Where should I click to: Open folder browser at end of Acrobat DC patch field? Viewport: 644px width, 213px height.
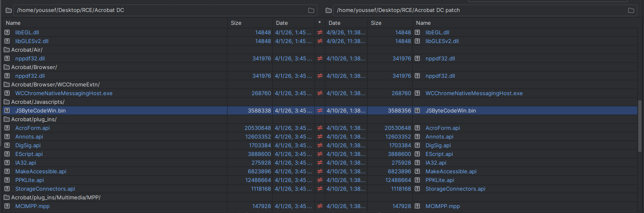coord(631,10)
